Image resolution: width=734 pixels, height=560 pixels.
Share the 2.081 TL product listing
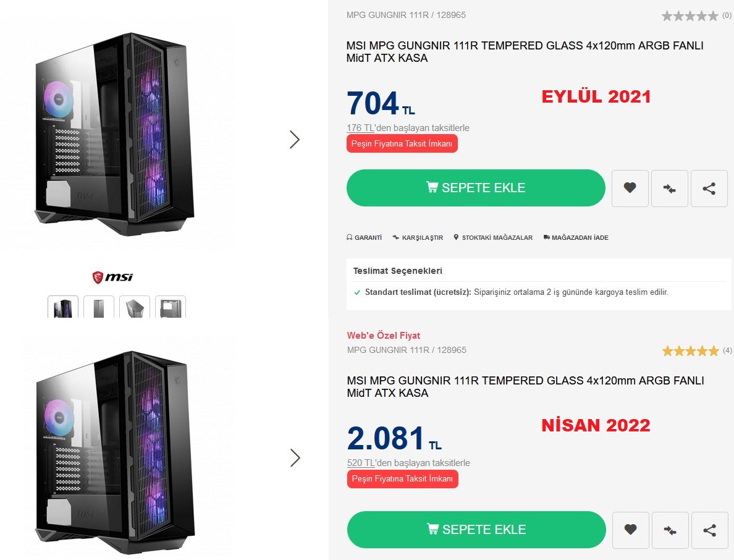pos(709,530)
